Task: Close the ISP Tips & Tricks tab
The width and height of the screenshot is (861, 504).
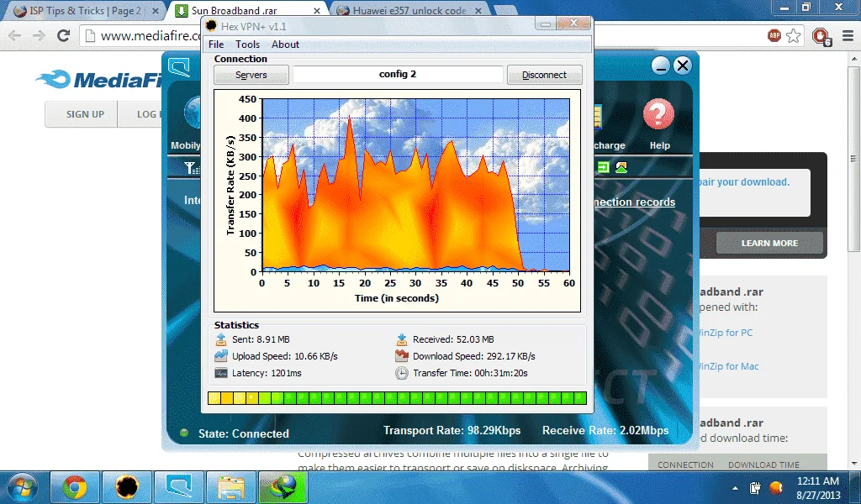Action: pos(155,11)
